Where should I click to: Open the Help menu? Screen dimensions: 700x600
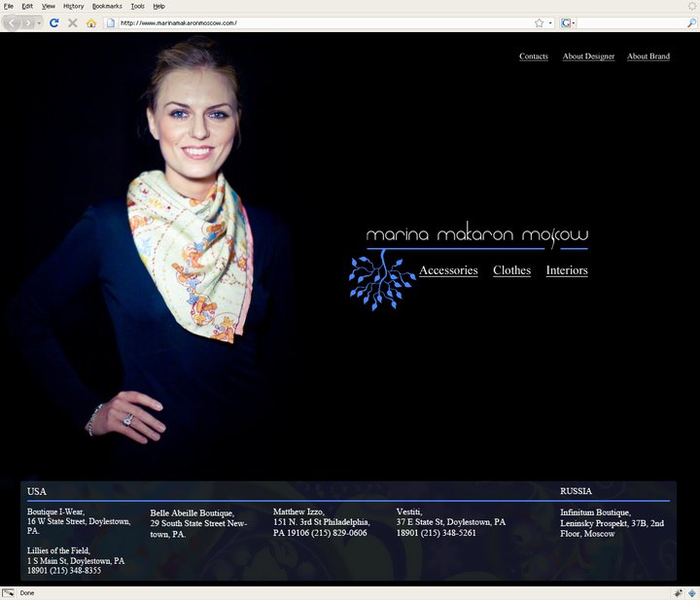pyautogui.click(x=158, y=6)
